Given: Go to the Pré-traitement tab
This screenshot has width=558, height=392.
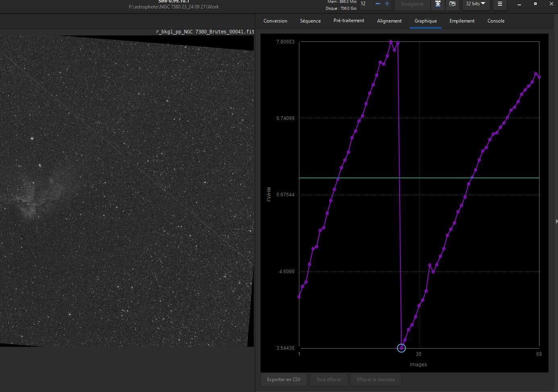Looking at the screenshot, I should [x=348, y=21].
